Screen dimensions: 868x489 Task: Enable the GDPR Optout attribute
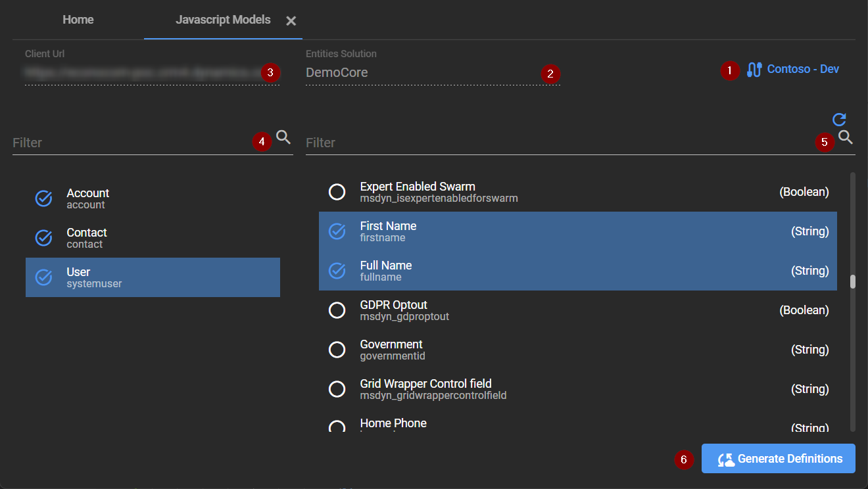click(337, 310)
